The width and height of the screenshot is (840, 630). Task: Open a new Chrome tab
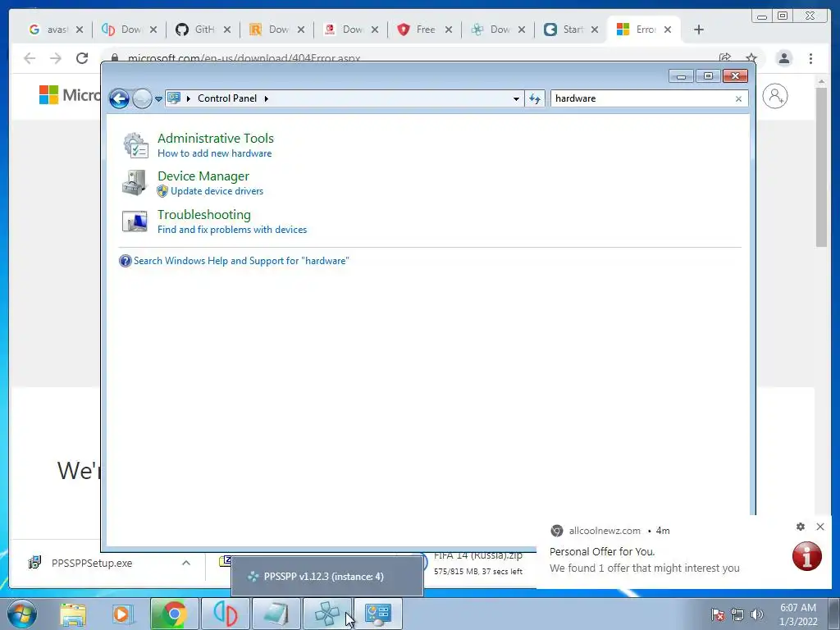699,30
